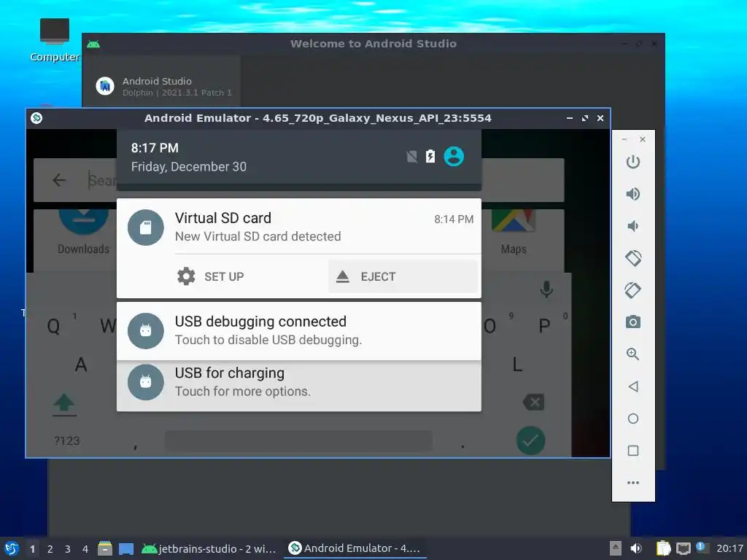Tap the emulator Home circle button
Image resolution: width=747 pixels, height=560 pixels.
[632, 419]
